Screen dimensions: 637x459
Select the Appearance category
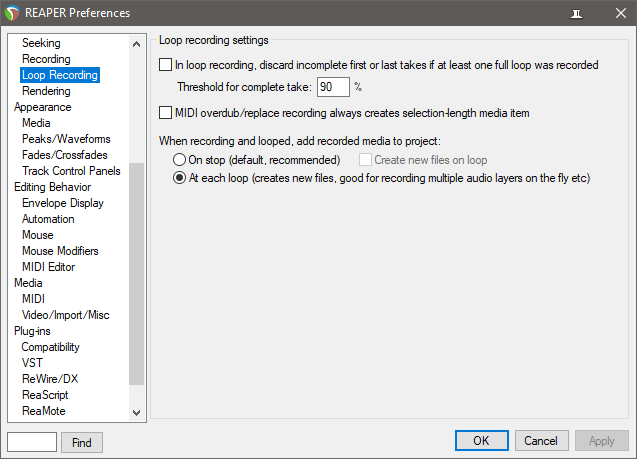[43, 107]
